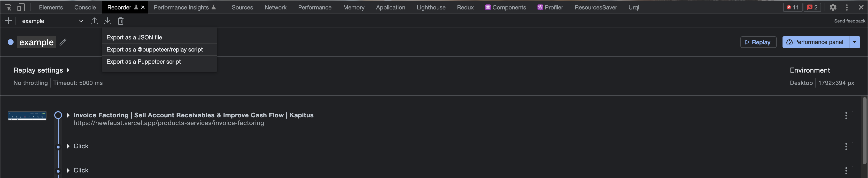Expand the Invoice Factoring navigation step
Viewport: 868px width, 178px height.
(x=68, y=115)
